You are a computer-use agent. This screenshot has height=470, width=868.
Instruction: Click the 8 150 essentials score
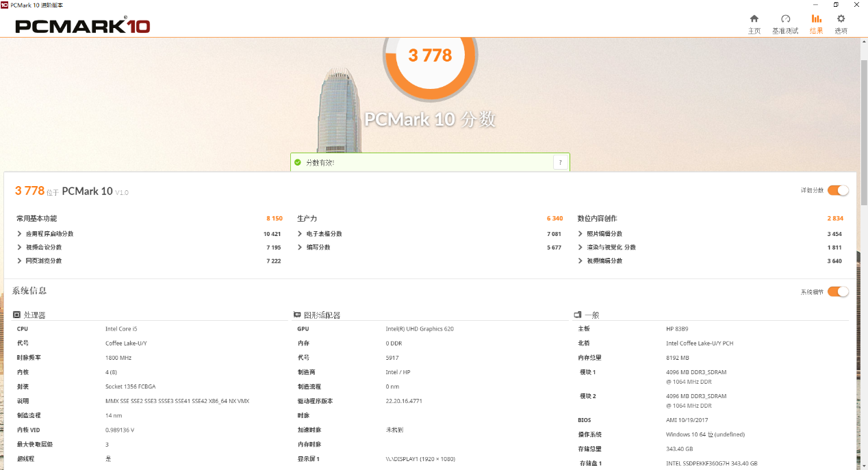click(274, 218)
